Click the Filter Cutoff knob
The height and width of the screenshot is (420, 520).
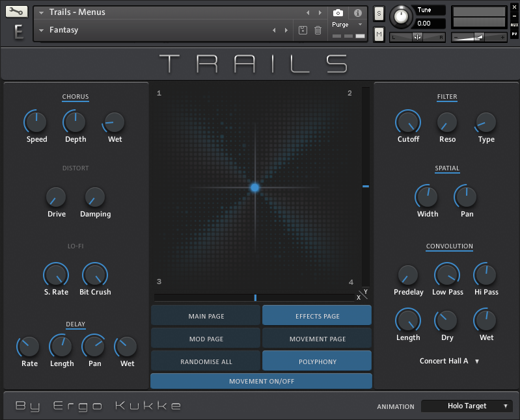408,122
